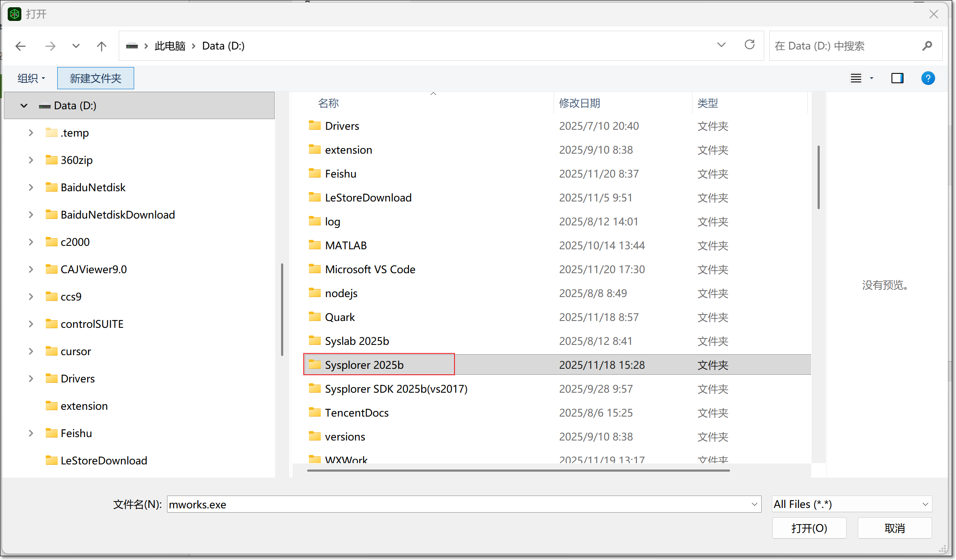
Task: Refresh the Data (D:) folder view
Action: coord(749,45)
